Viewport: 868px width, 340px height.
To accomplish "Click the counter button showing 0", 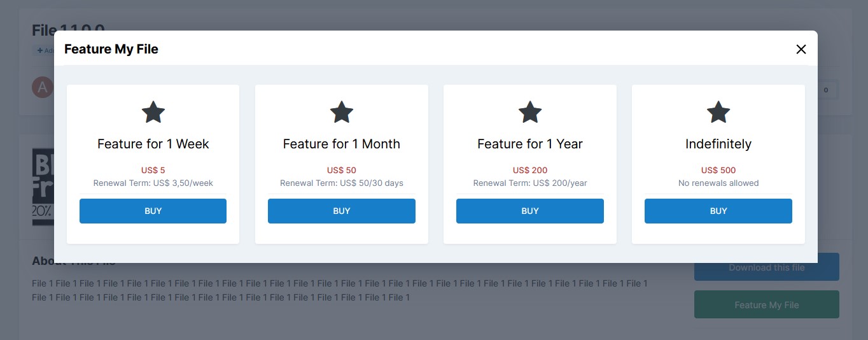I will coord(825,90).
